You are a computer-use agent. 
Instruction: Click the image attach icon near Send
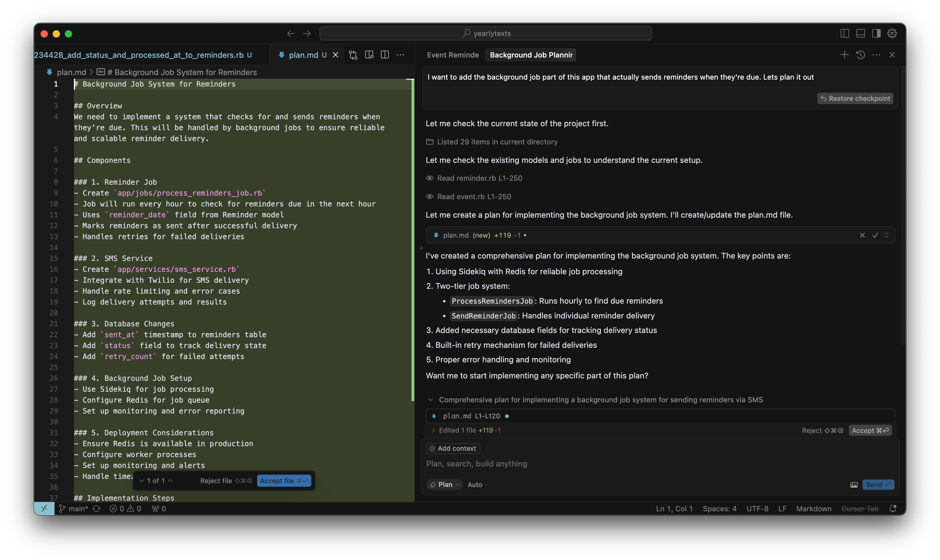click(x=854, y=485)
